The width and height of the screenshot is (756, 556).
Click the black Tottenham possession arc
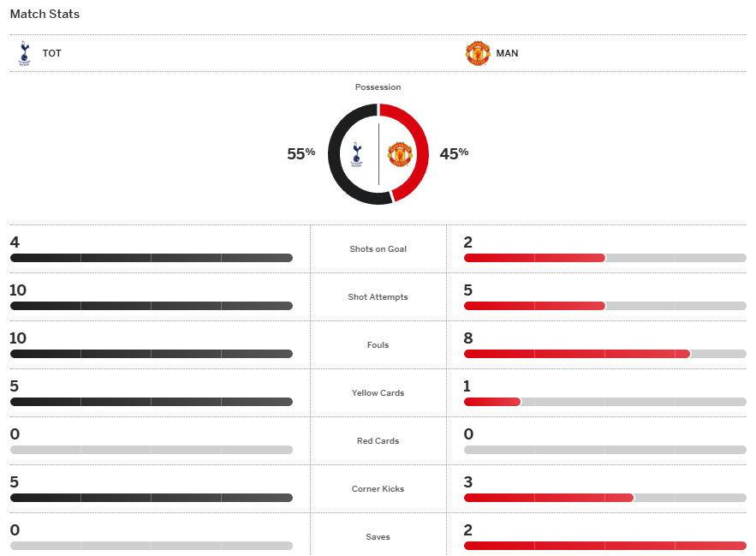[336, 154]
